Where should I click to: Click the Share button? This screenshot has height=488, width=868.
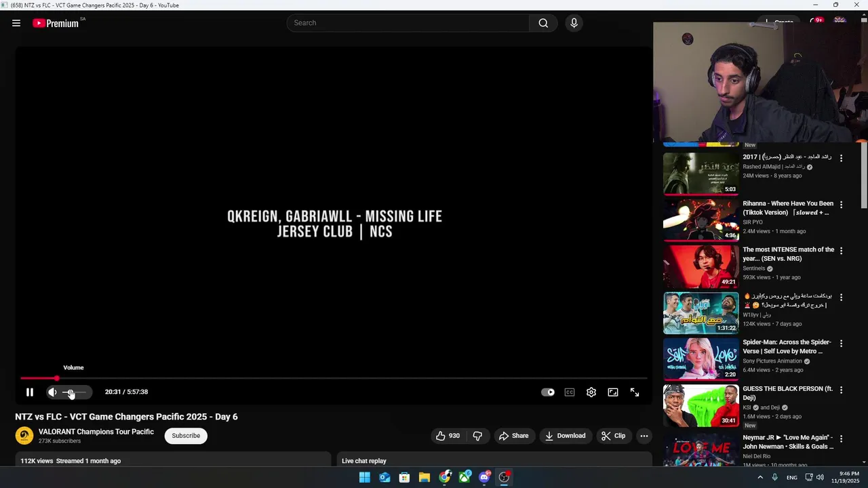click(x=513, y=436)
